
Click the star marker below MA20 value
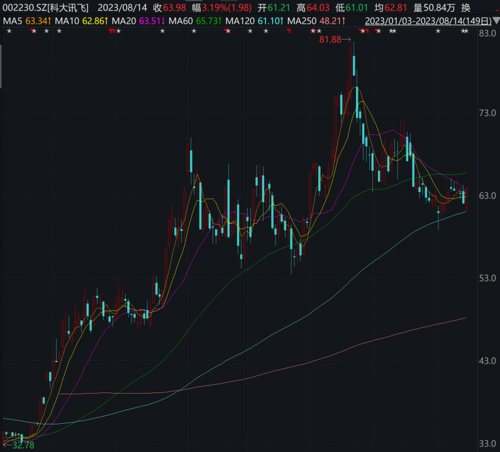pyautogui.click(x=162, y=31)
